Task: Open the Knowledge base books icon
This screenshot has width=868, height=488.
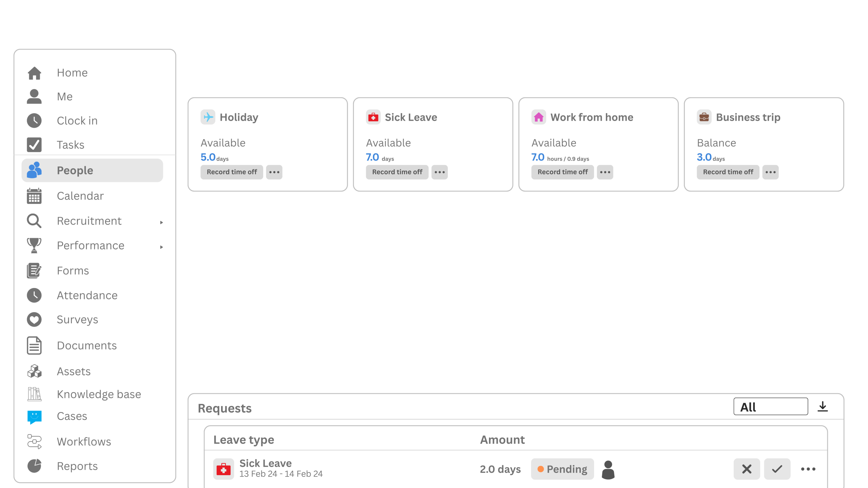Action: pyautogui.click(x=34, y=394)
